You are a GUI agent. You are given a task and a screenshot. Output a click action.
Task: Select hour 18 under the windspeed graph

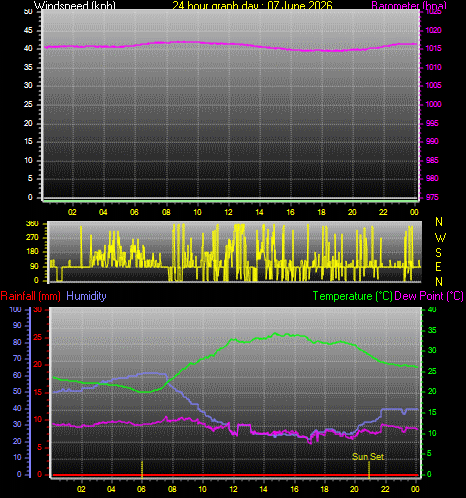(x=321, y=212)
